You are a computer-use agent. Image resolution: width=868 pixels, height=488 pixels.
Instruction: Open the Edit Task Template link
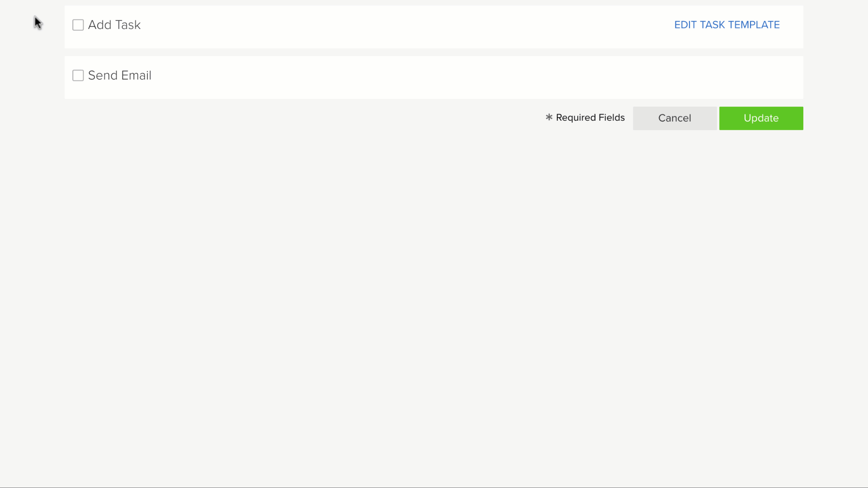[x=727, y=25]
